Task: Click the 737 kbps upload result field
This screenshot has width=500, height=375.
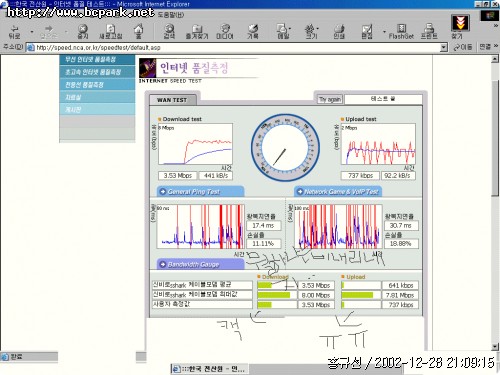Action: pyautogui.click(x=360, y=175)
